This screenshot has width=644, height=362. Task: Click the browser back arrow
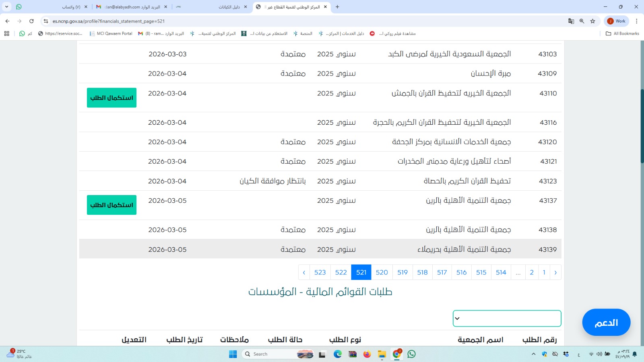tap(7, 21)
